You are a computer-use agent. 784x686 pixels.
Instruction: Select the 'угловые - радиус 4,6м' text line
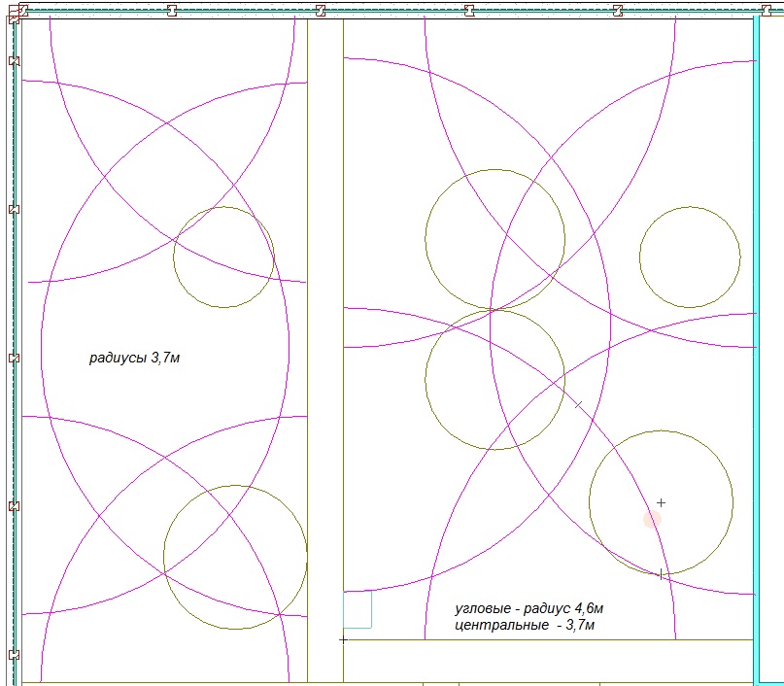click(x=535, y=609)
